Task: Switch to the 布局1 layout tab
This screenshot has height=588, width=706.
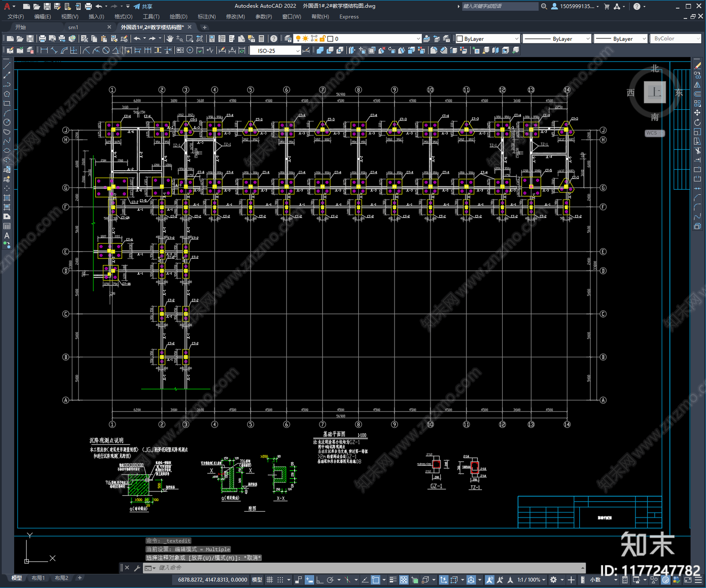Action: [x=38, y=578]
